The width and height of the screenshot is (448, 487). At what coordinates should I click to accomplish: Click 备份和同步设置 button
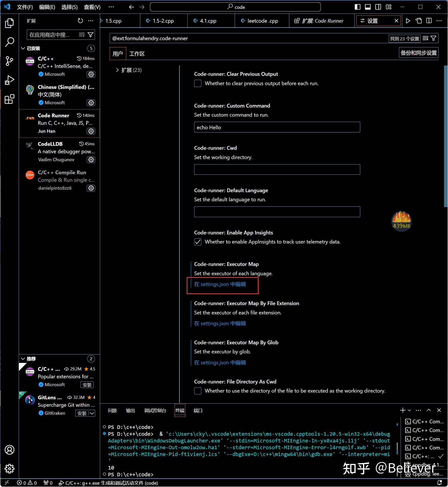click(418, 53)
